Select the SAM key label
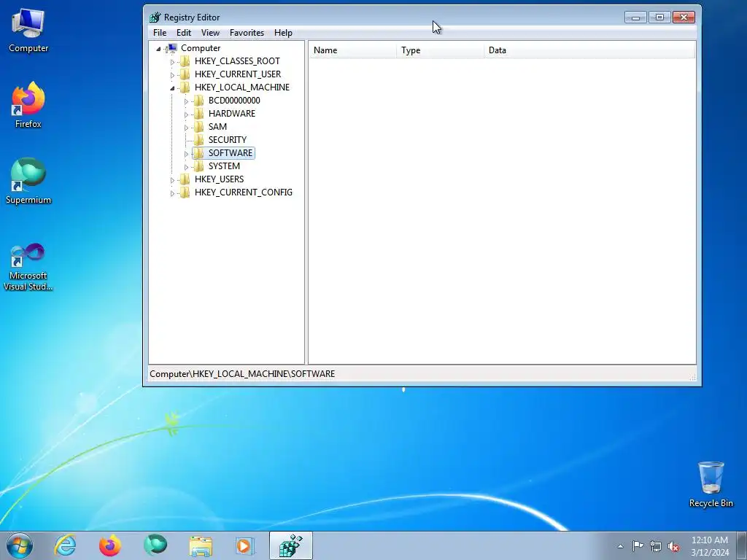Image resolution: width=747 pixels, height=560 pixels. (217, 127)
